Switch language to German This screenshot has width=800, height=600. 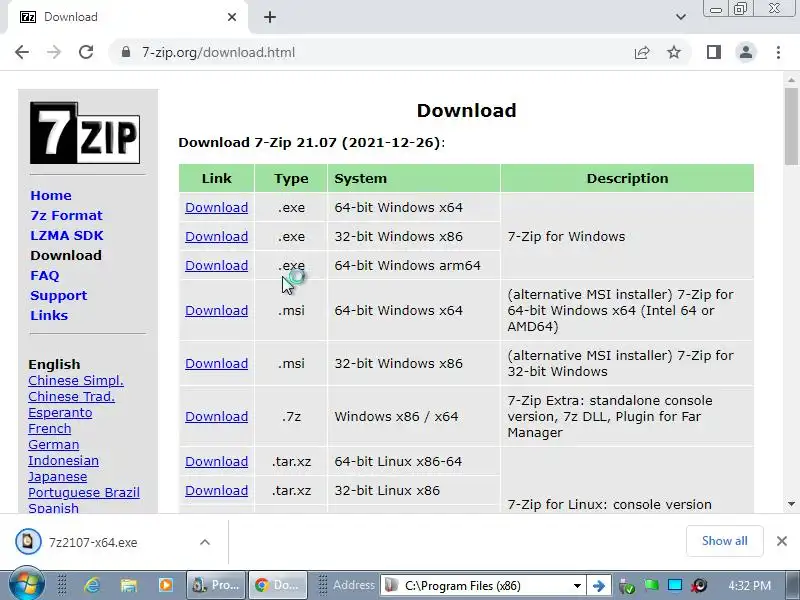click(x=54, y=444)
